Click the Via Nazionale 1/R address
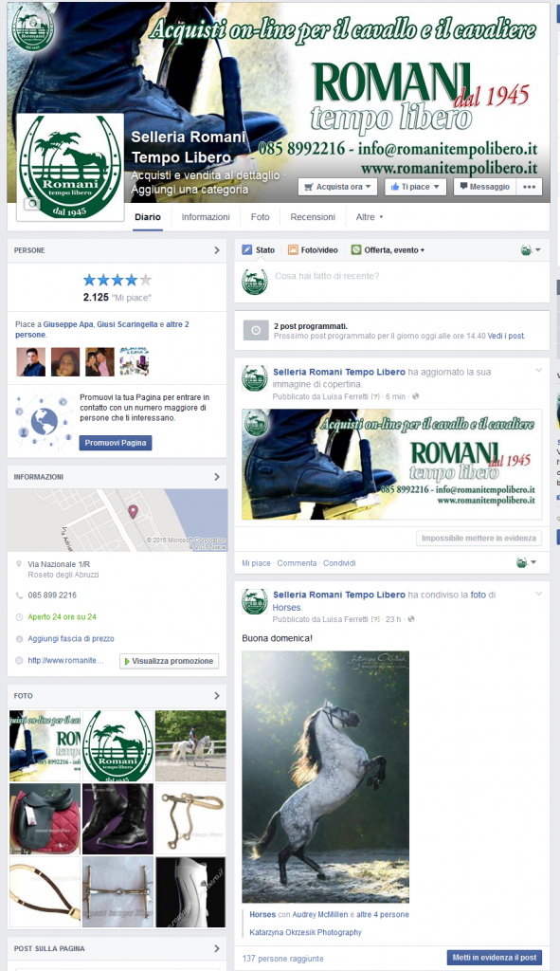 coord(59,564)
